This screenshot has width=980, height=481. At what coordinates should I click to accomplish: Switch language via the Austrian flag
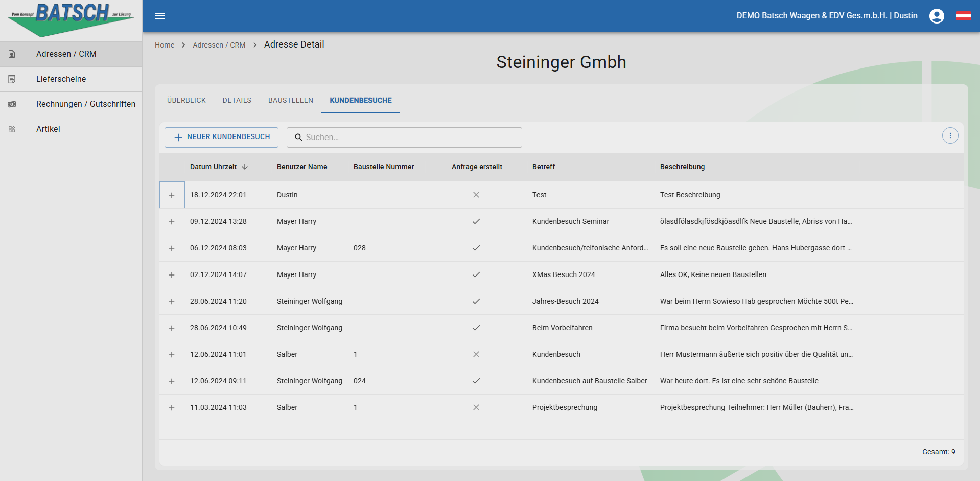click(964, 16)
